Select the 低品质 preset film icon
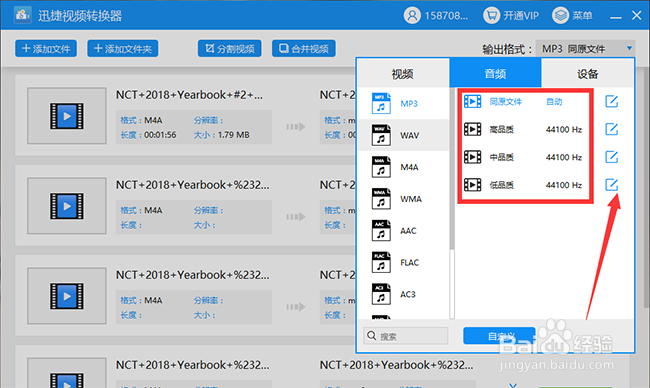The height and width of the screenshot is (388, 650). click(x=473, y=185)
